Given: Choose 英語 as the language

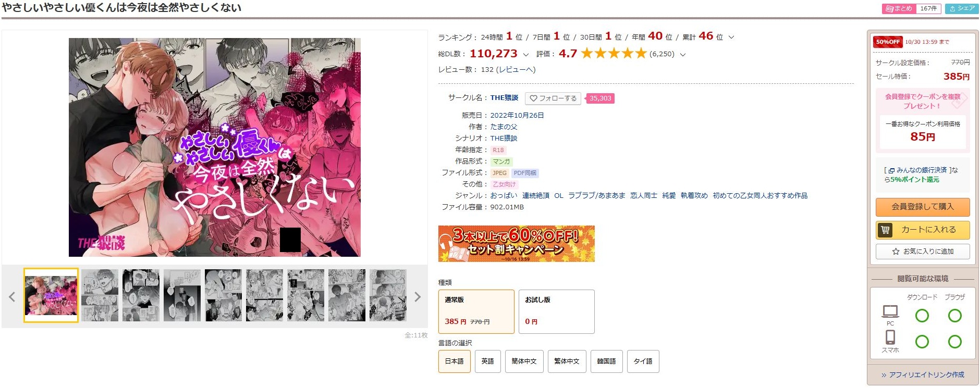Looking at the screenshot, I should [x=487, y=361].
